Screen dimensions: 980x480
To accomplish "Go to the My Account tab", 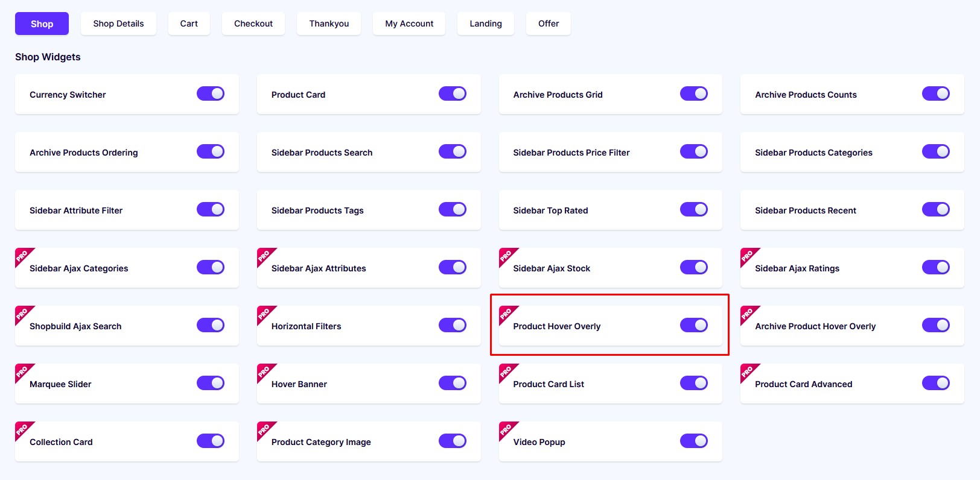I will point(409,24).
